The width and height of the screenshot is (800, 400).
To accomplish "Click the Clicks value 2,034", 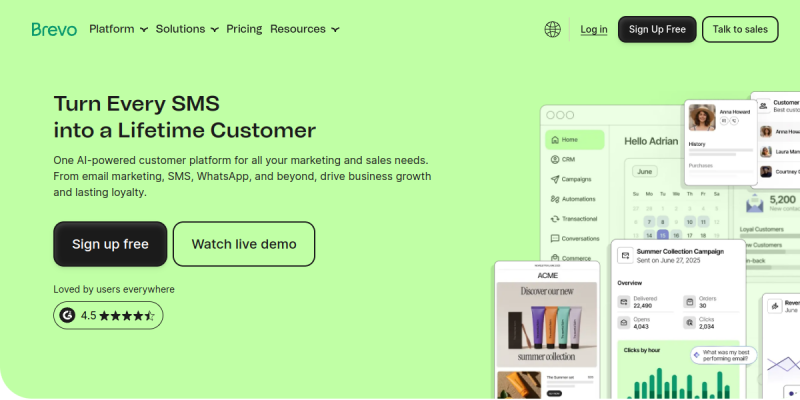I will [x=707, y=327].
